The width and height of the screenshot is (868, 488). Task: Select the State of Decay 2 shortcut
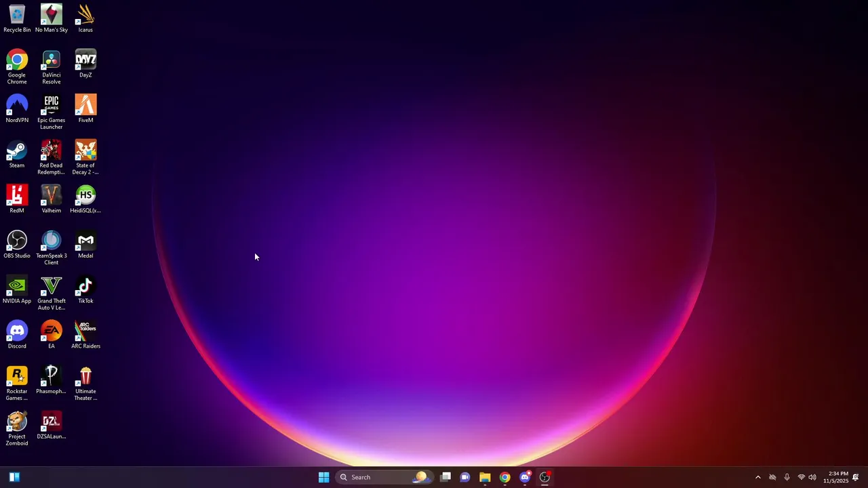(85, 157)
